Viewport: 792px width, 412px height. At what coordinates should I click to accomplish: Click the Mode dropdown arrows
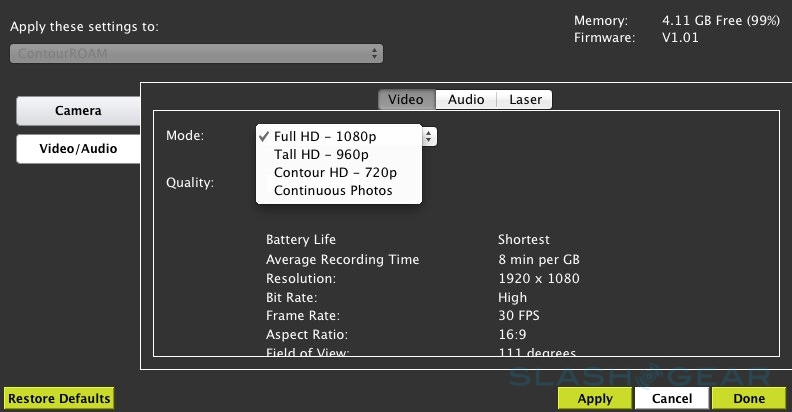click(429, 136)
